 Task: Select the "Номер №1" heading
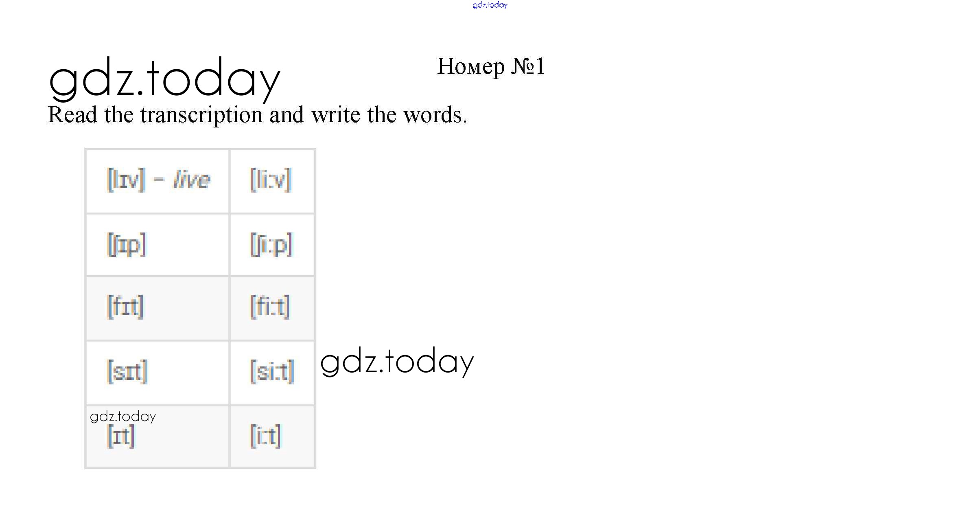tap(490, 66)
